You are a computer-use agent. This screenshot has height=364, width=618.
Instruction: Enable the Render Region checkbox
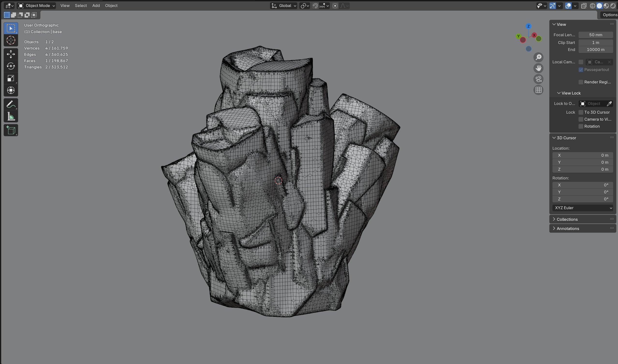click(x=581, y=82)
